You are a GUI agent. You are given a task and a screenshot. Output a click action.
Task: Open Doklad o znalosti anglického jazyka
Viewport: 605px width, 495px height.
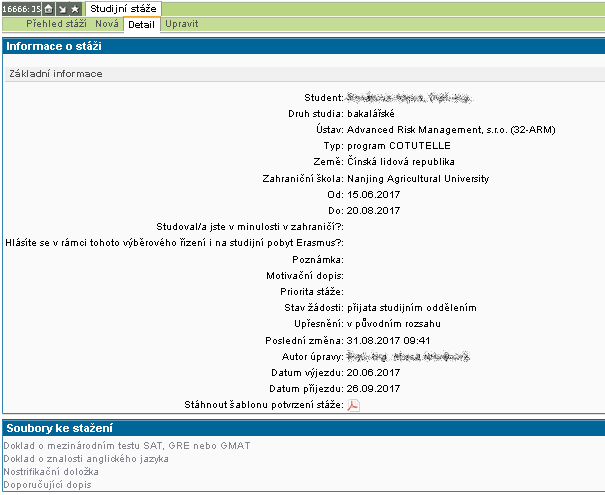click(86, 458)
